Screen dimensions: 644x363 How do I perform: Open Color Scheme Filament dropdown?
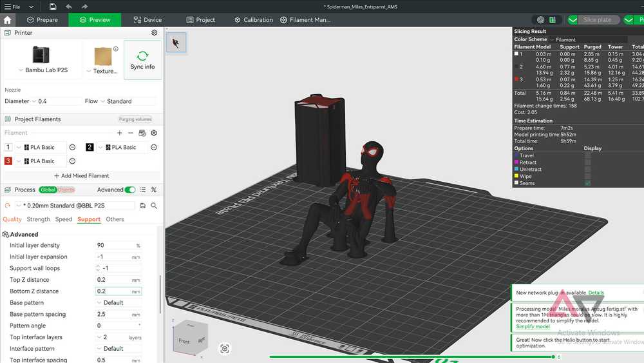click(588, 39)
